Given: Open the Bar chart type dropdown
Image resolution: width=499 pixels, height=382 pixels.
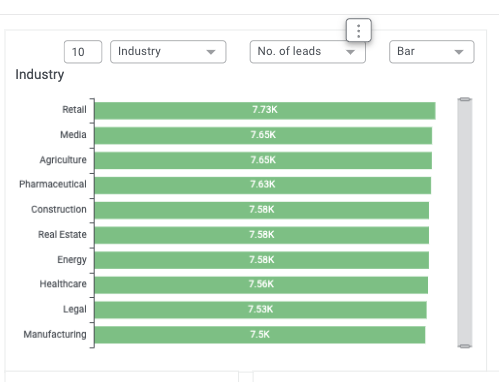Looking at the screenshot, I should [431, 52].
